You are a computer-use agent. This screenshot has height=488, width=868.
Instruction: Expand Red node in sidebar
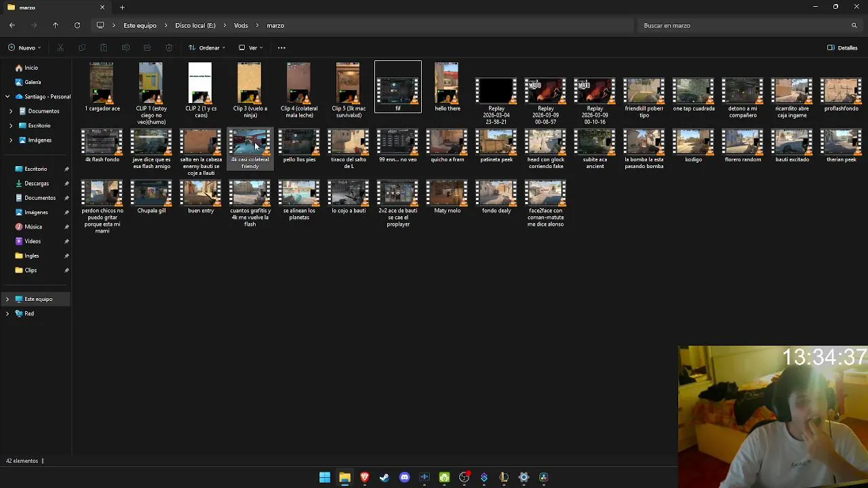pyautogui.click(x=7, y=314)
